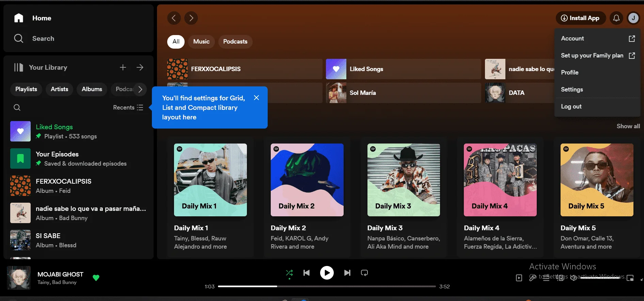Image resolution: width=644 pixels, height=301 pixels.
Task: Click the Search magnifier icon in the sidebar
Action: coord(19,38)
